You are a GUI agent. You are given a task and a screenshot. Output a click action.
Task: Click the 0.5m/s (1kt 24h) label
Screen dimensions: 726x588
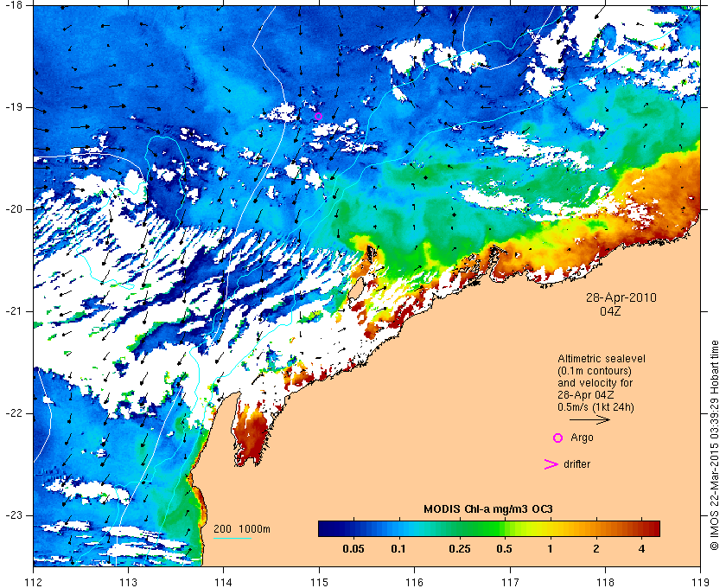coord(595,407)
